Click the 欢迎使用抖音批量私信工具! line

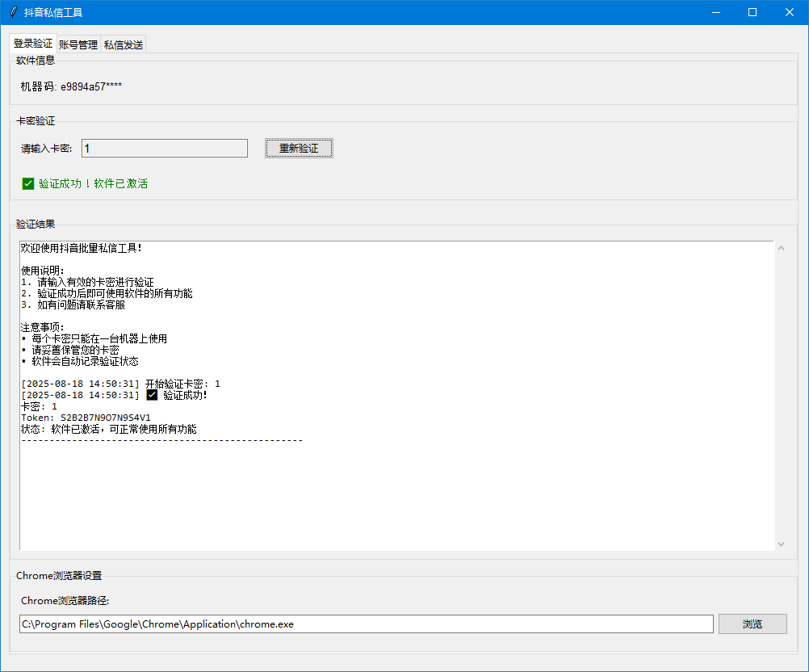click(x=81, y=248)
